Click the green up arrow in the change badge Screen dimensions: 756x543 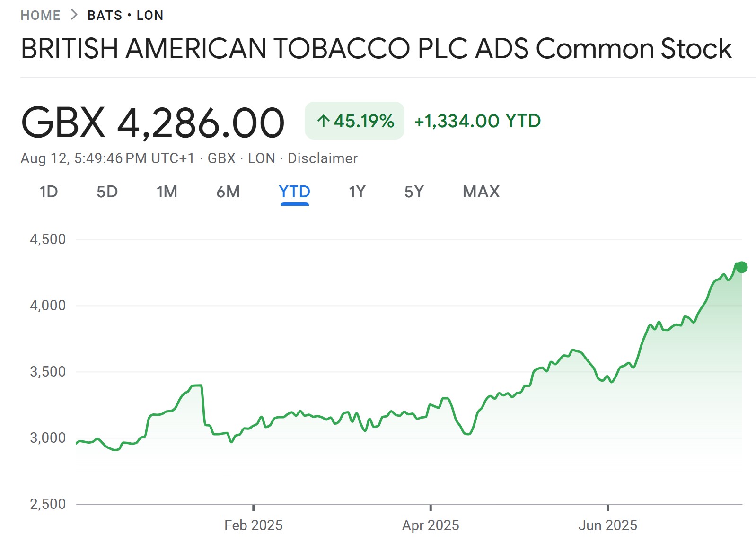(324, 122)
